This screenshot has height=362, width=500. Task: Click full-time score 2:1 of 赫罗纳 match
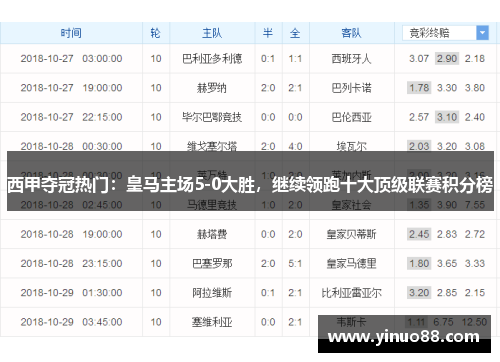click(295, 88)
